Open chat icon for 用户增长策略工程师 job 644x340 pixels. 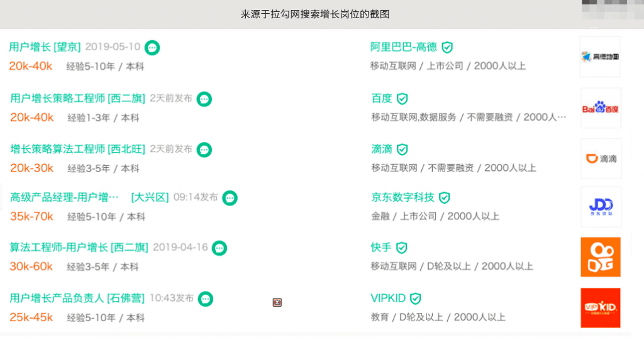pyautogui.click(x=204, y=99)
